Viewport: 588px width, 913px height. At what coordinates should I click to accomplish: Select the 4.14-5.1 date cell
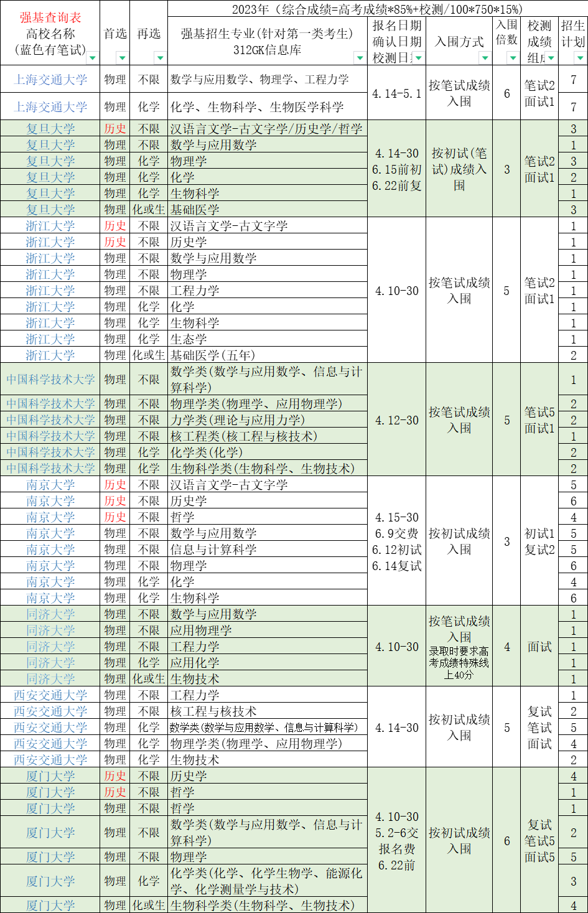pyautogui.click(x=397, y=93)
